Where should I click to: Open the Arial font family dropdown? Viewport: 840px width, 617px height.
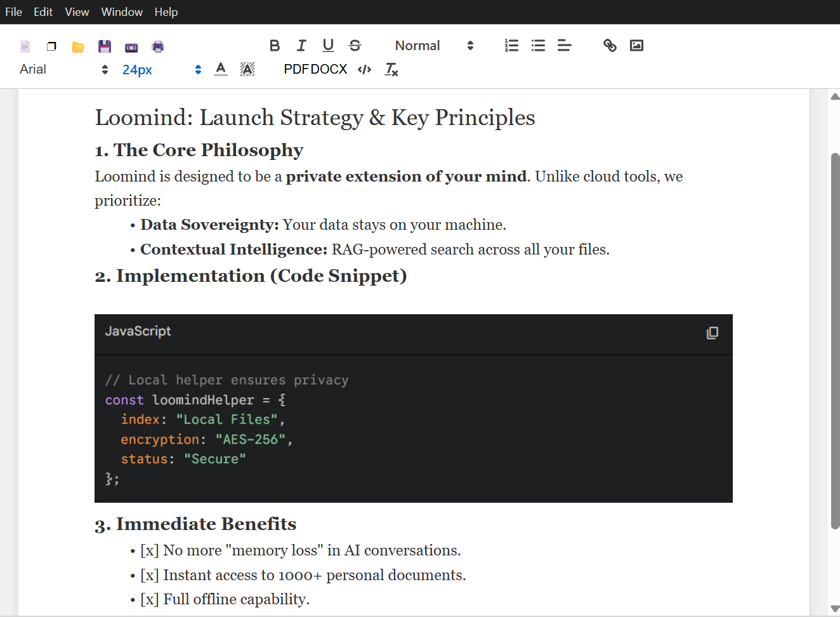click(x=60, y=69)
